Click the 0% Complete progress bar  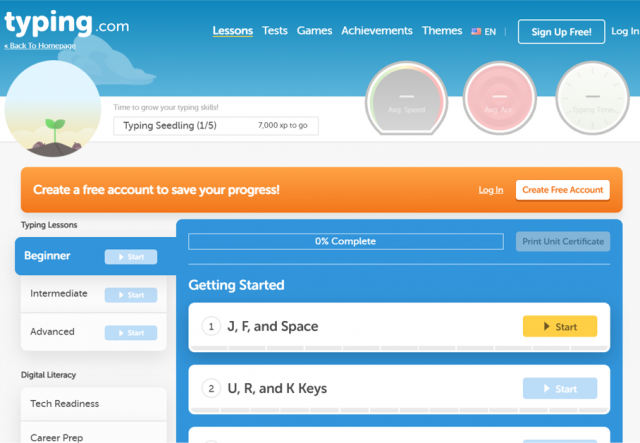pyautogui.click(x=346, y=241)
